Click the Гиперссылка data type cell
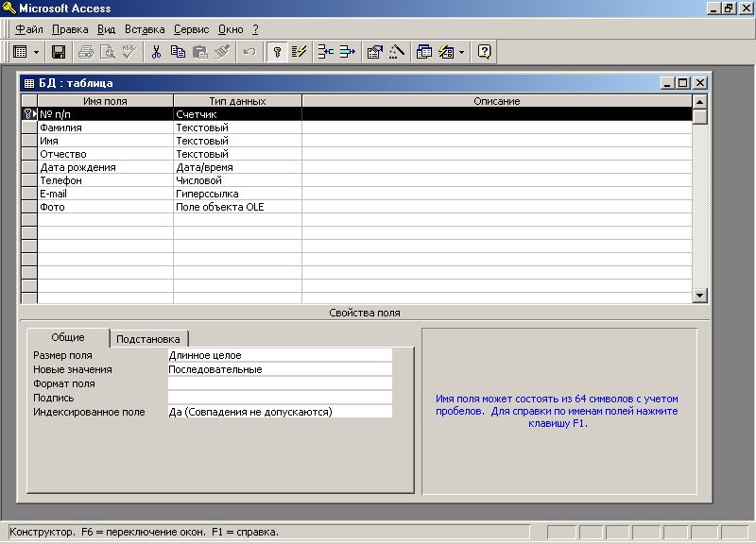Viewport: 756px width, 544px height. (x=237, y=194)
